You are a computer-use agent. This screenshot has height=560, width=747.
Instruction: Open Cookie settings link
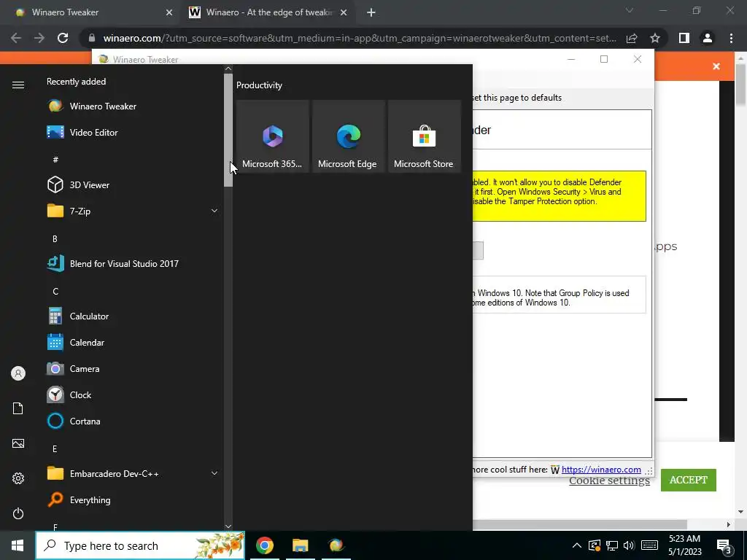point(609,481)
